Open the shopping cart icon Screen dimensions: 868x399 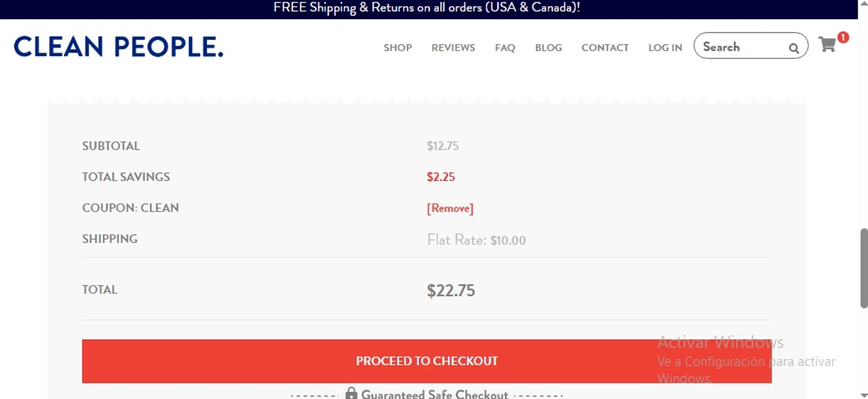tap(827, 45)
